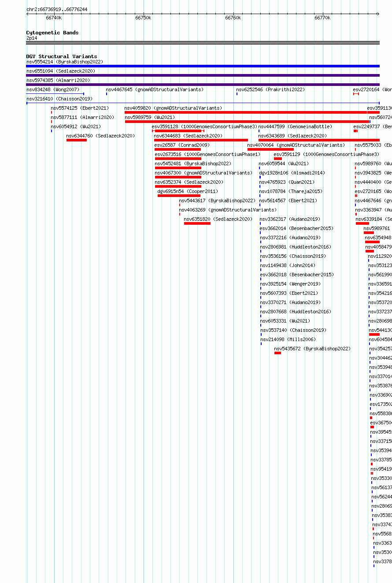392x583 pixels.
Task: Open variant nsv6054912 (Wu2021)
Action: [76, 126]
